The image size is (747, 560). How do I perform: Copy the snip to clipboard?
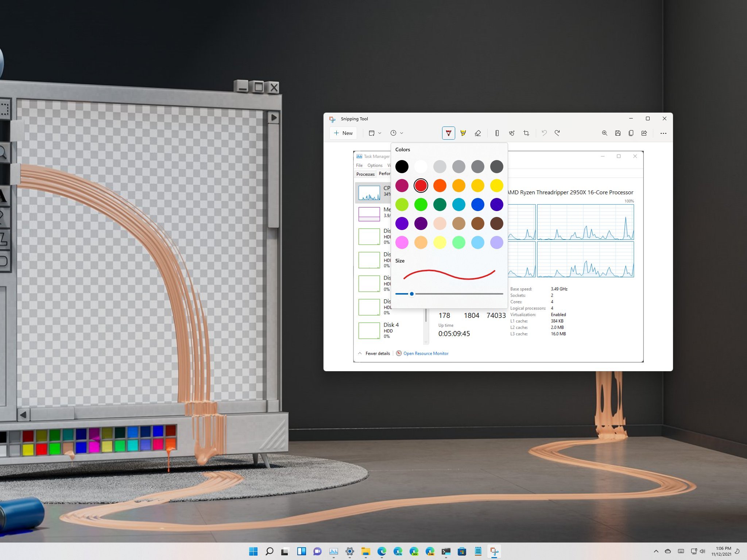pos(631,133)
